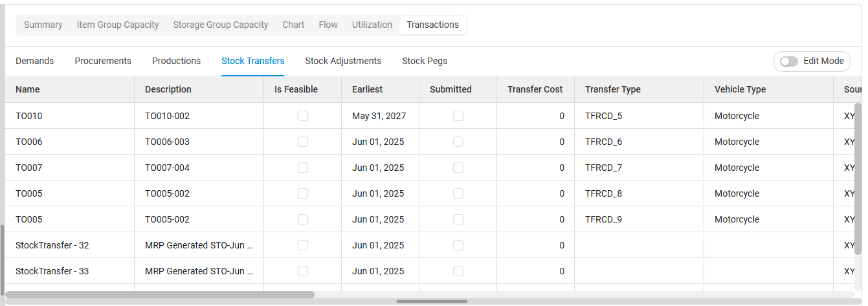Image resolution: width=868 pixels, height=306 pixels.
Task: View the Stock Adjustments sub-tab
Action: [343, 61]
